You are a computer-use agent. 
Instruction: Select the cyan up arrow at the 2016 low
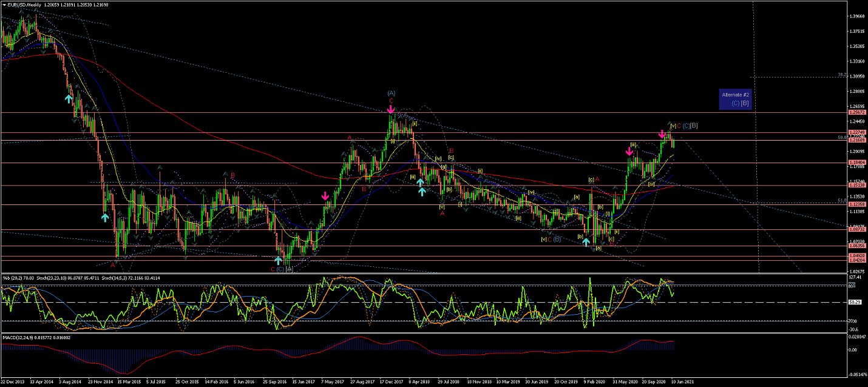coord(278,260)
